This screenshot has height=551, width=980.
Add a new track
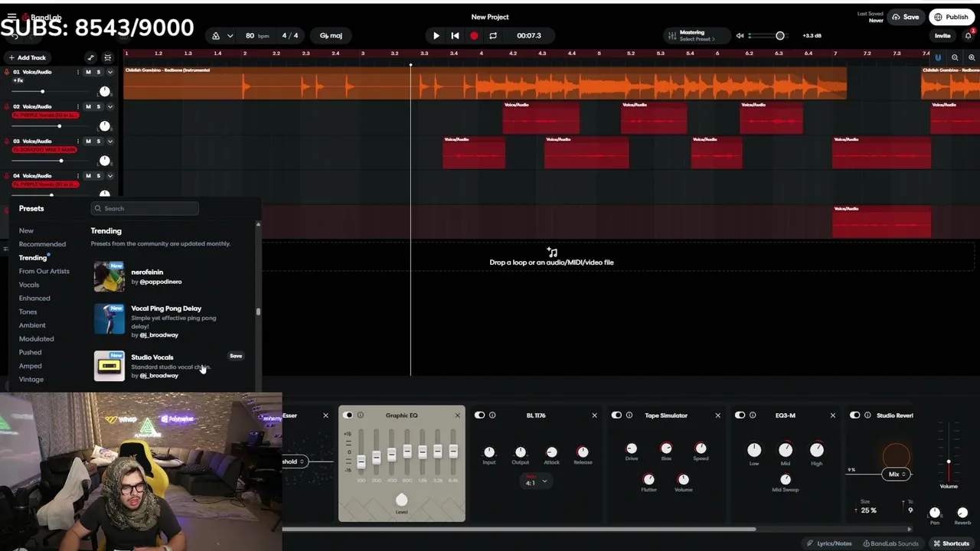coord(27,57)
